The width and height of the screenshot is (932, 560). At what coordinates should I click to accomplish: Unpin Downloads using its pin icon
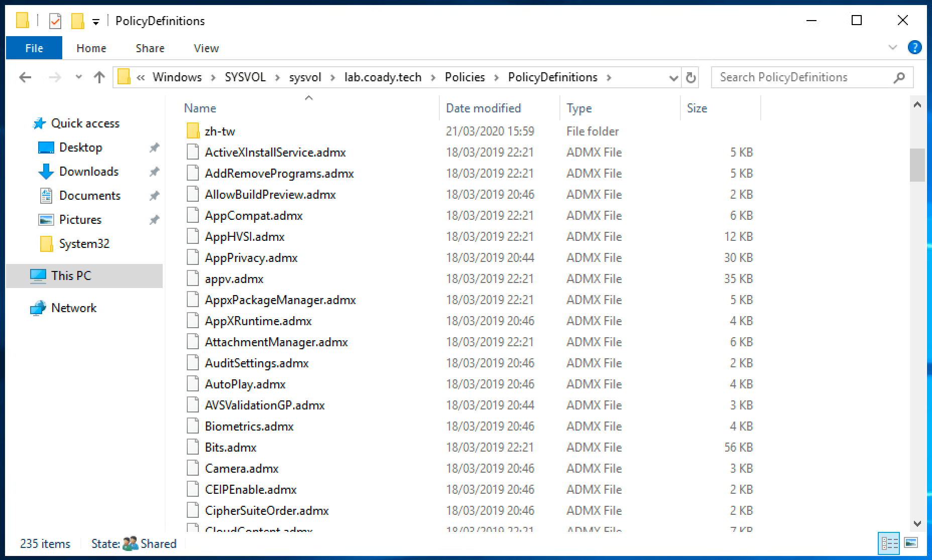click(154, 172)
